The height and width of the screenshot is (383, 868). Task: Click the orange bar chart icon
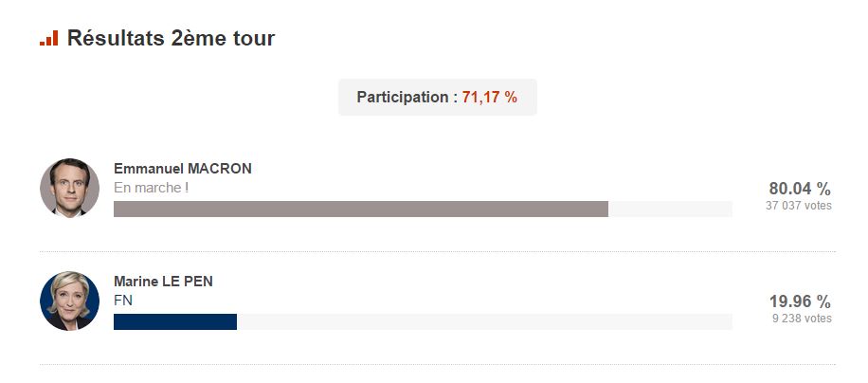tap(48, 38)
